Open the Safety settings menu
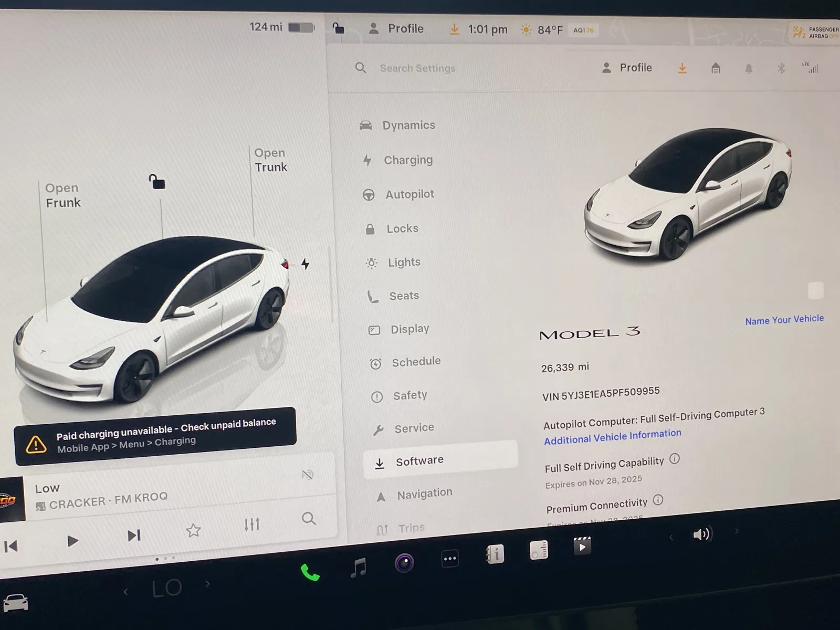The height and width of the screenshot is (630, 840). click(399, 396)
